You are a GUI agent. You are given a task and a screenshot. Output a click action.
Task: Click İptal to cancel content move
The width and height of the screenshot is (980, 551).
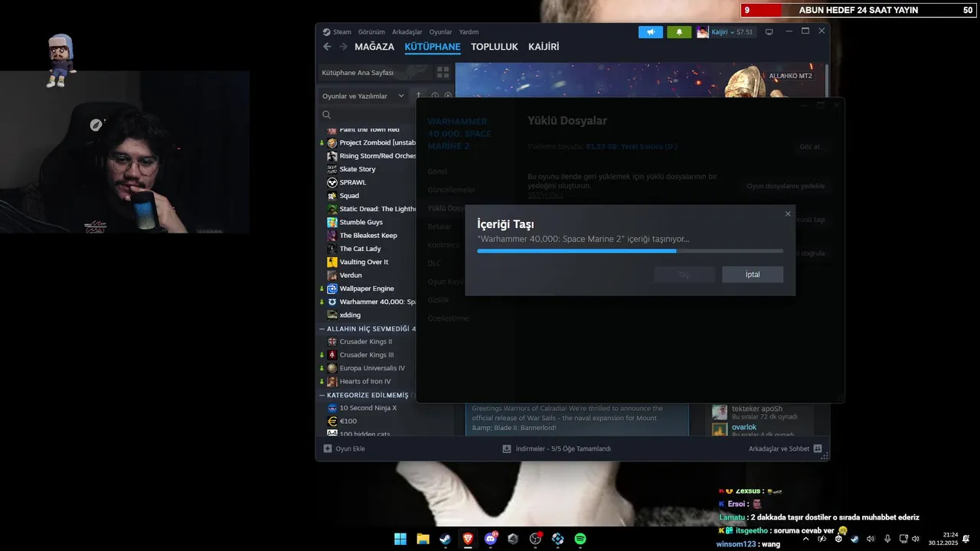tap(753, 275)
